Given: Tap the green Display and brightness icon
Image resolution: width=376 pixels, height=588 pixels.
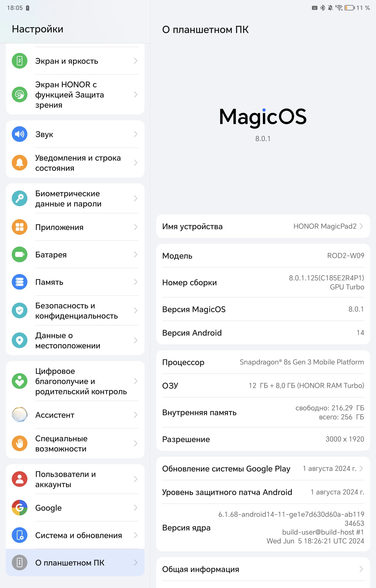Looking at the screenshot, I should pos(20,61).
